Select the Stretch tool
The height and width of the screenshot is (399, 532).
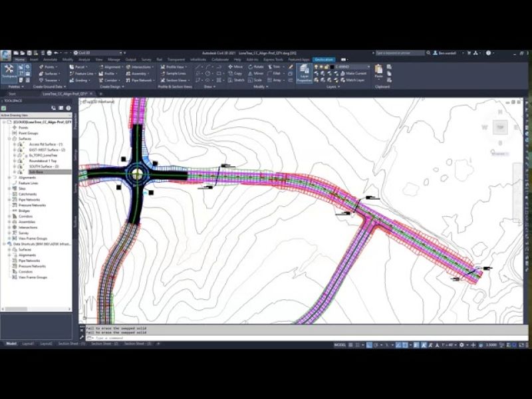pyautogui.click(x=236, y=80)
